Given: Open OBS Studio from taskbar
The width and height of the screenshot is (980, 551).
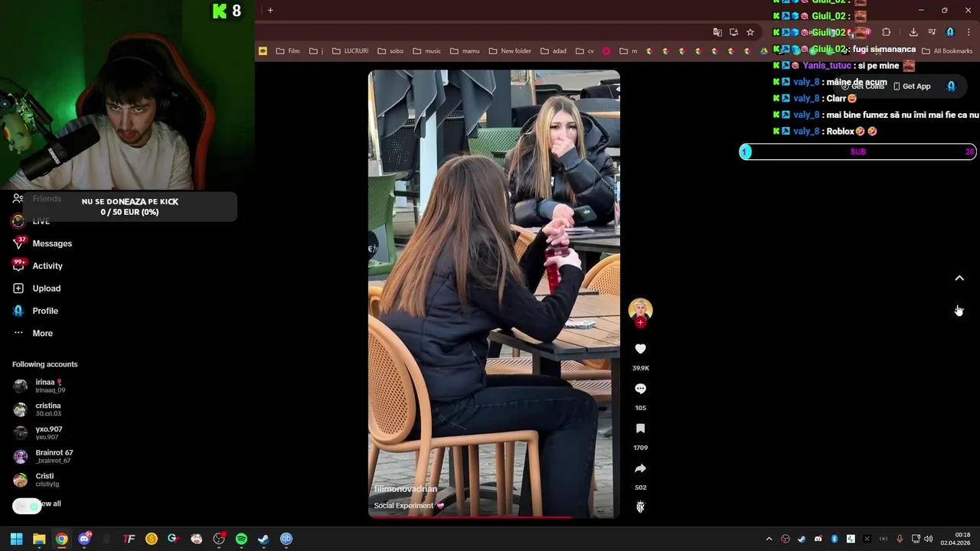Looking at the screenshot, I should (x=219, y=539).
